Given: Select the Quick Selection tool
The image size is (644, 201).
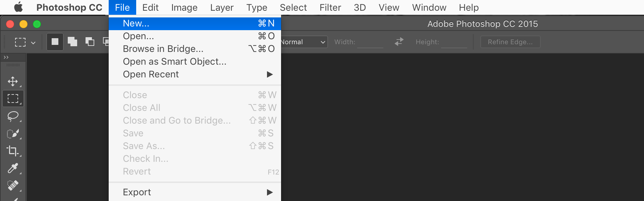Looking at the screenshot, I should click(x=13, y=134).
